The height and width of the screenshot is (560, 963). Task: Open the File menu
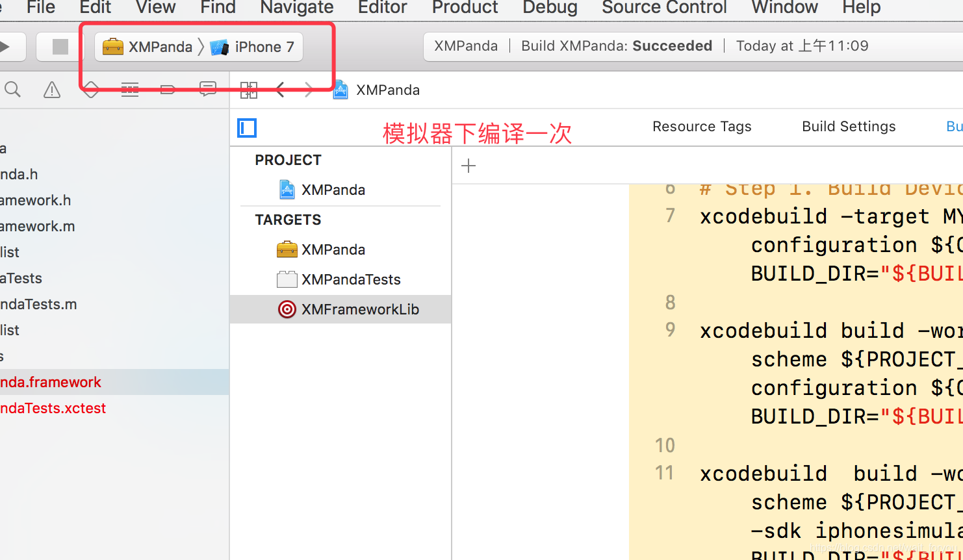(x=41, y=7)
